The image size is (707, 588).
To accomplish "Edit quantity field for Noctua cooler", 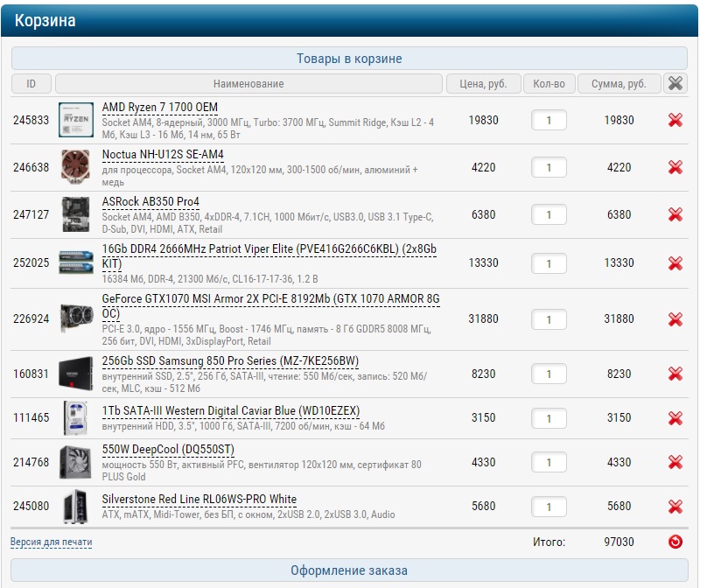I will 549,168.
